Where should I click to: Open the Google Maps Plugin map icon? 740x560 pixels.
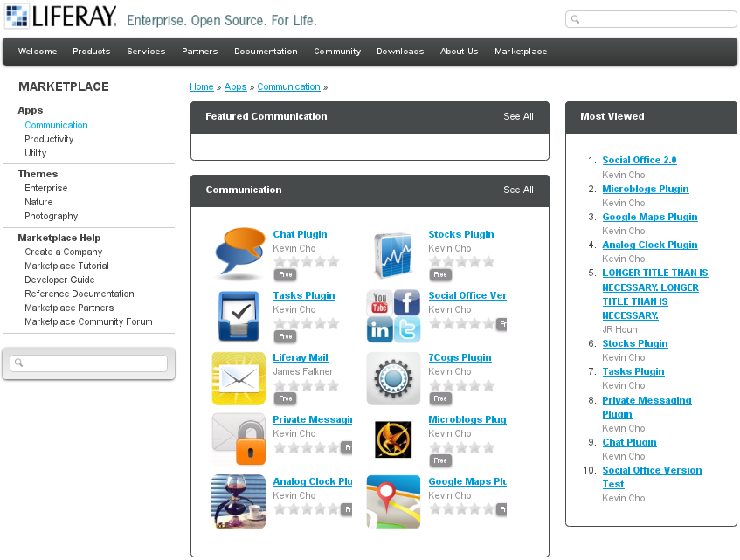[x=394, y=502]
